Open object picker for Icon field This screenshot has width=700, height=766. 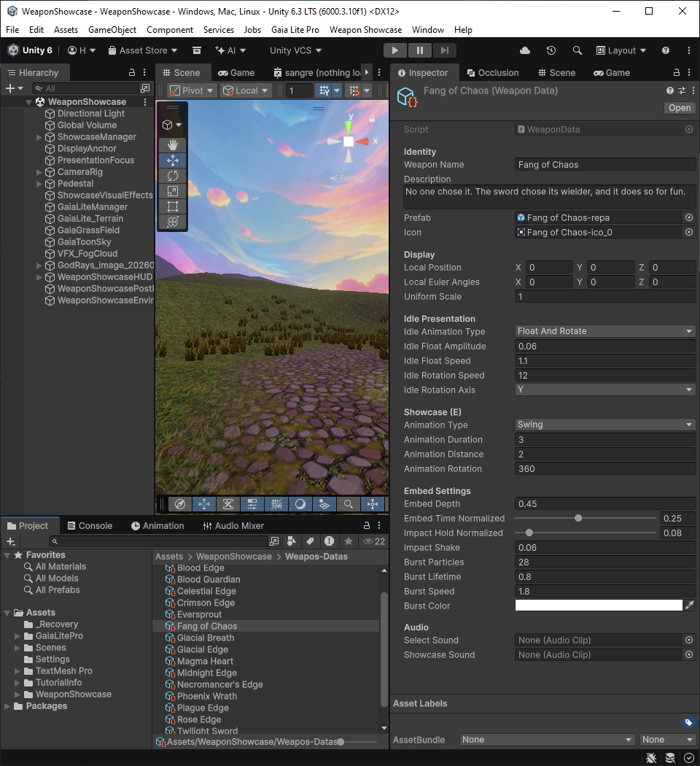(x=689, y=232)
